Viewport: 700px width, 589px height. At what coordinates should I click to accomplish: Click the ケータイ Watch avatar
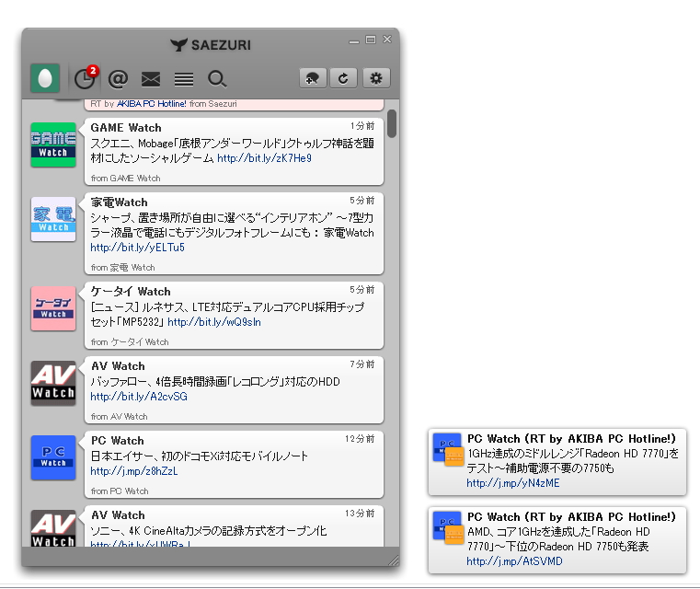click(53, 308)
